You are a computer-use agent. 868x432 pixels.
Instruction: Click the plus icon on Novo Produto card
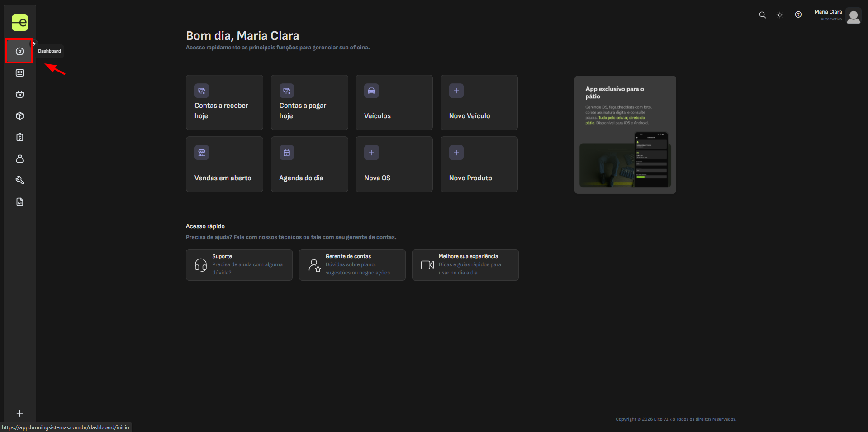click(456, 153)
